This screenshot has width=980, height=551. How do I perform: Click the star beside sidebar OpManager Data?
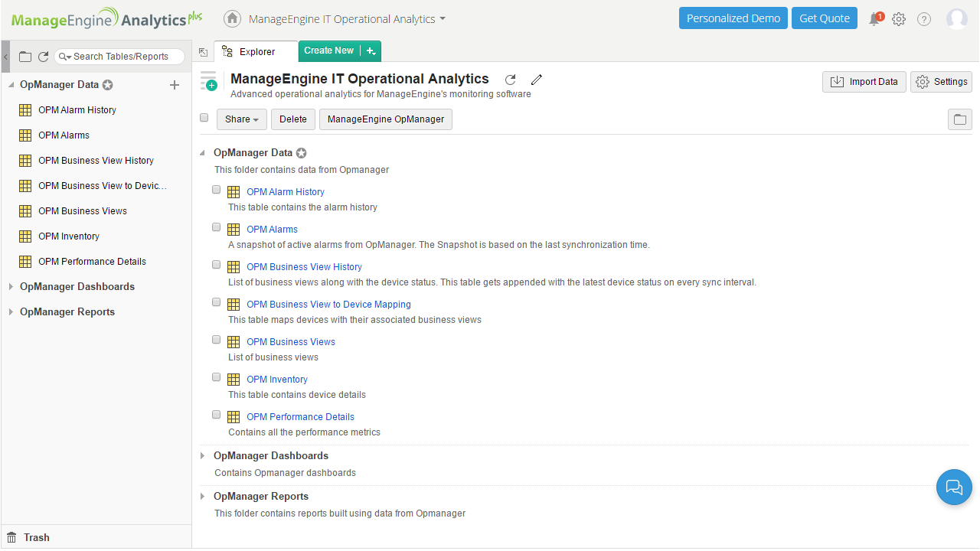(108, 85)
